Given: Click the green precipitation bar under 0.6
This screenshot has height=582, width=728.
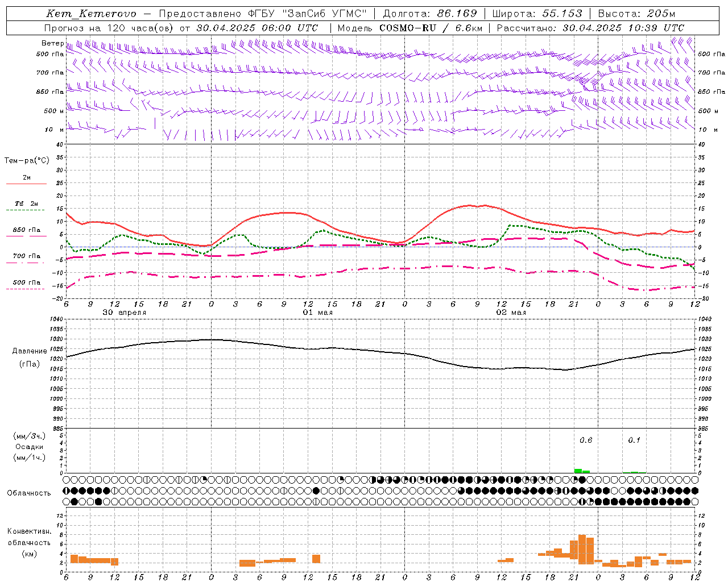Looking at the screenshot, I should click(578, 471).
